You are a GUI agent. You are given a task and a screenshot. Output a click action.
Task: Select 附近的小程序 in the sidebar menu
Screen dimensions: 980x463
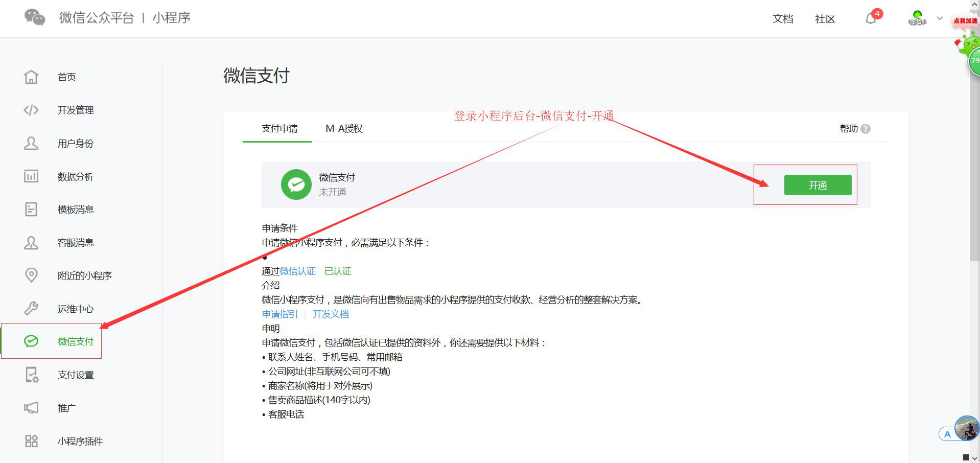tap(85, 275)
